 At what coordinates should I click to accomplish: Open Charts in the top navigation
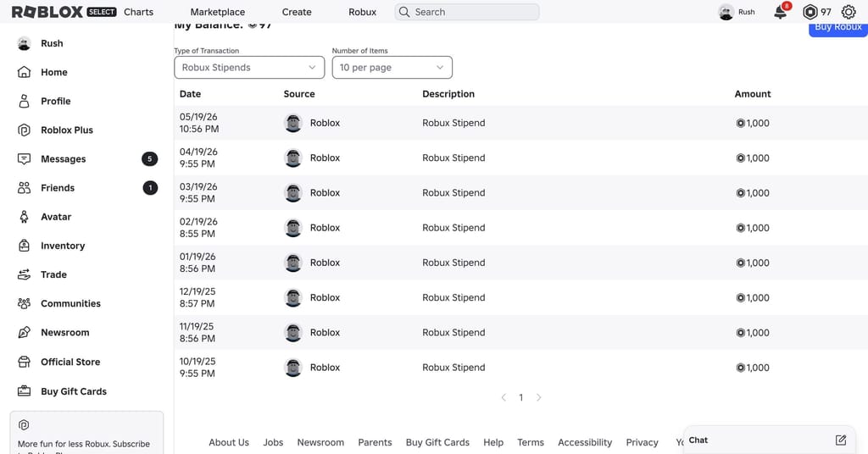pyautogui.click(x=138, y=12)
